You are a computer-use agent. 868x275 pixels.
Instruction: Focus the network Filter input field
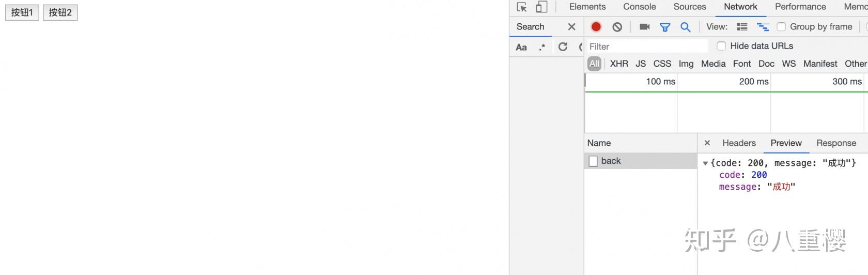coord(647,47)
